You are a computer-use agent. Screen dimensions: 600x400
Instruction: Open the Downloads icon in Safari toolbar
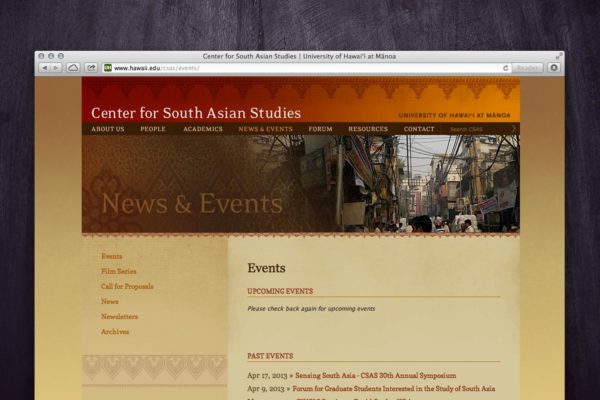554,68
